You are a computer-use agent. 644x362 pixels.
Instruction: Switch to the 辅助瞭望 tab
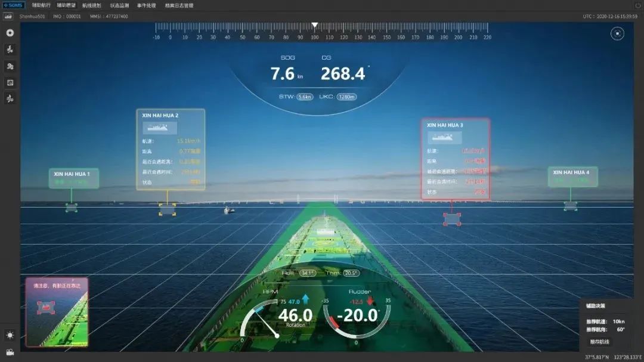pyautogui.click(x=66, y=5)
